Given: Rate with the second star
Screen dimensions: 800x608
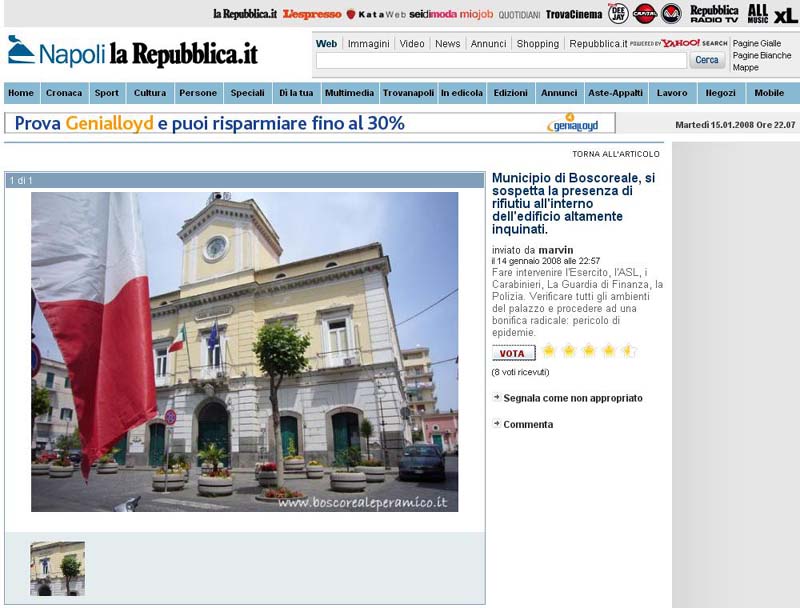Looking at the screenshot, I should 569,351.
